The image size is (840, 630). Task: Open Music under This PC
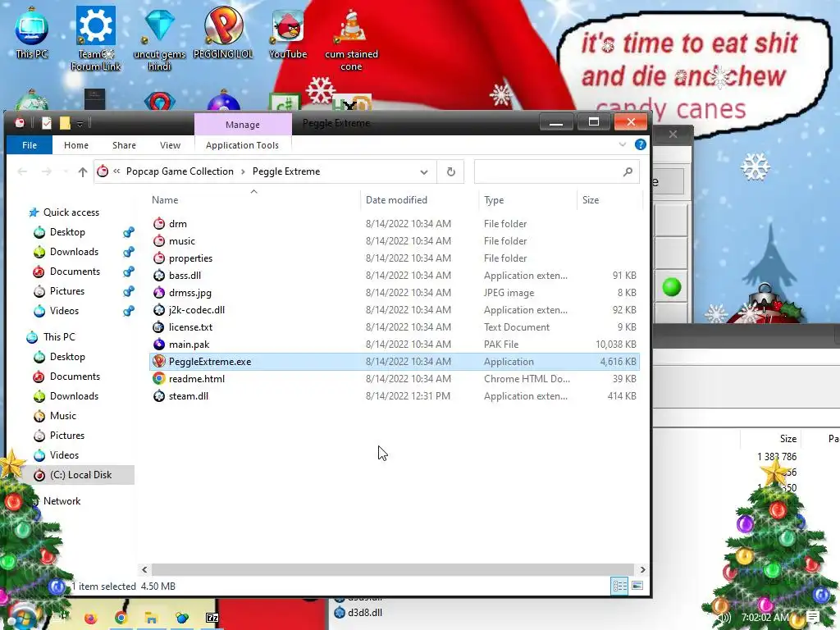pyautogui.click(x=62, y=416)
